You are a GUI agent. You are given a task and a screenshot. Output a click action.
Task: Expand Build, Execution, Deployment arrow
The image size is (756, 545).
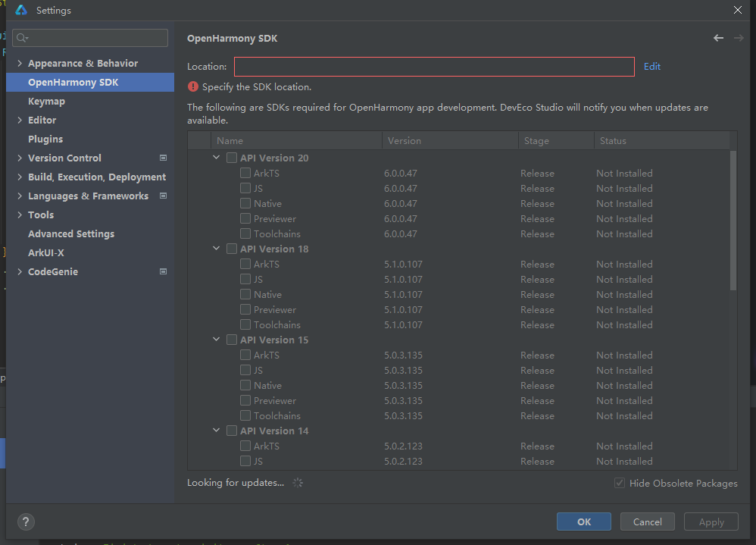[20, 177]
